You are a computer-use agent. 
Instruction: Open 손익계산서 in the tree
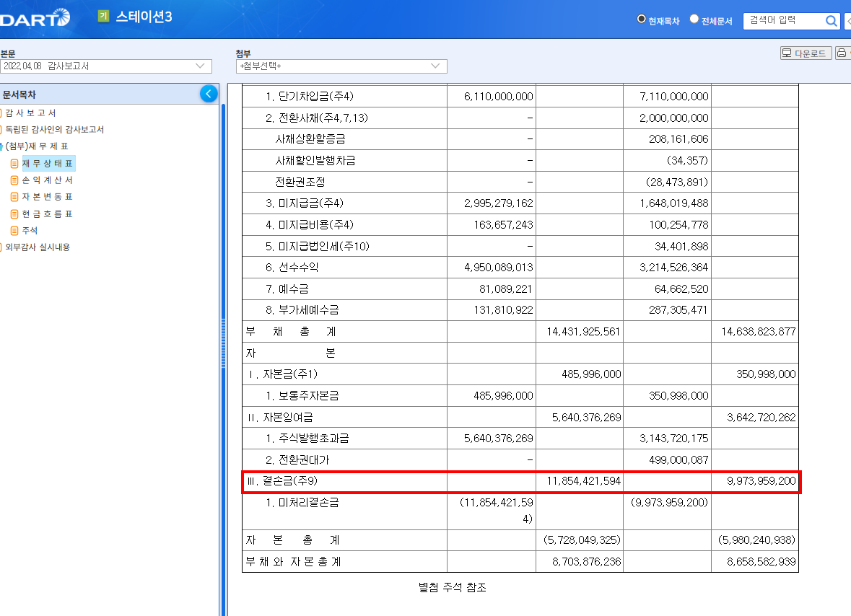(48, 180)
